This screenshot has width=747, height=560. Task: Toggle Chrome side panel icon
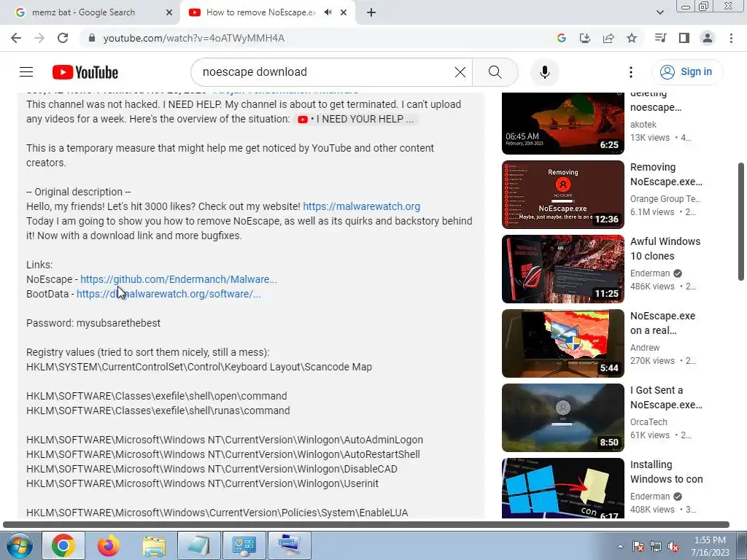(684, 38)
